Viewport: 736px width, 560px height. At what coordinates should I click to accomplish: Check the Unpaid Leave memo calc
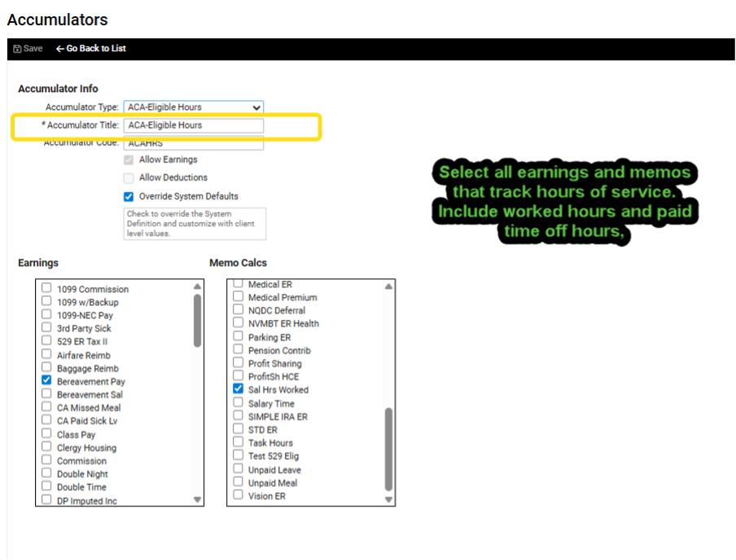(x=239, y=470)
